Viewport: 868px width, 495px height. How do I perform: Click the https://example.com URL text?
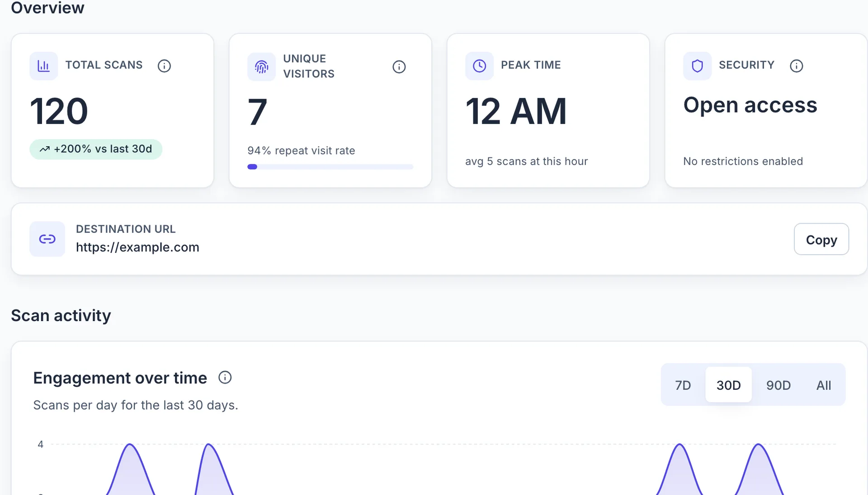click(137, 247)
